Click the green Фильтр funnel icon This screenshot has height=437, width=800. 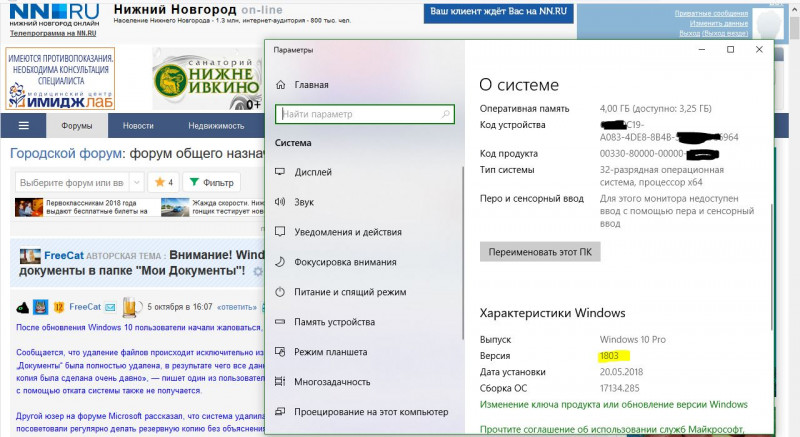pos(194,182)
